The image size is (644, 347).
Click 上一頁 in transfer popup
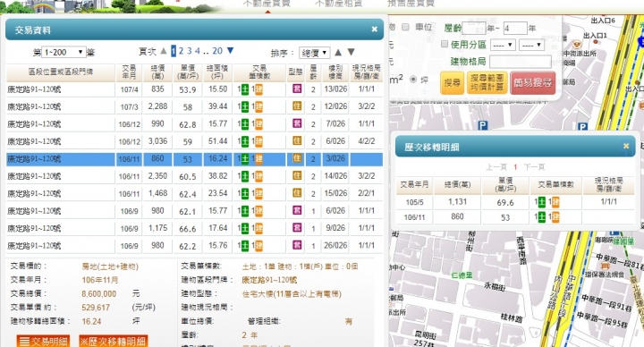point(496,167)
